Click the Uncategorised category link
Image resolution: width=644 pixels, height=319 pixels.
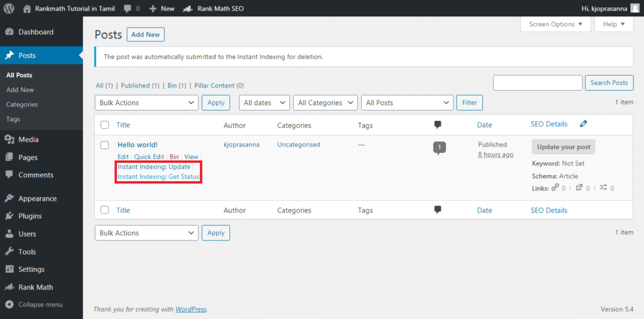[x=299, y=144]
